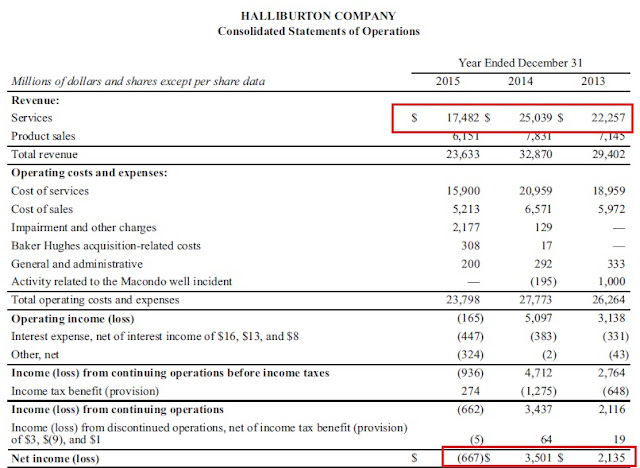Select the Cost of services label
This screenshot has width=640, height=468.
tap(50, 191)
